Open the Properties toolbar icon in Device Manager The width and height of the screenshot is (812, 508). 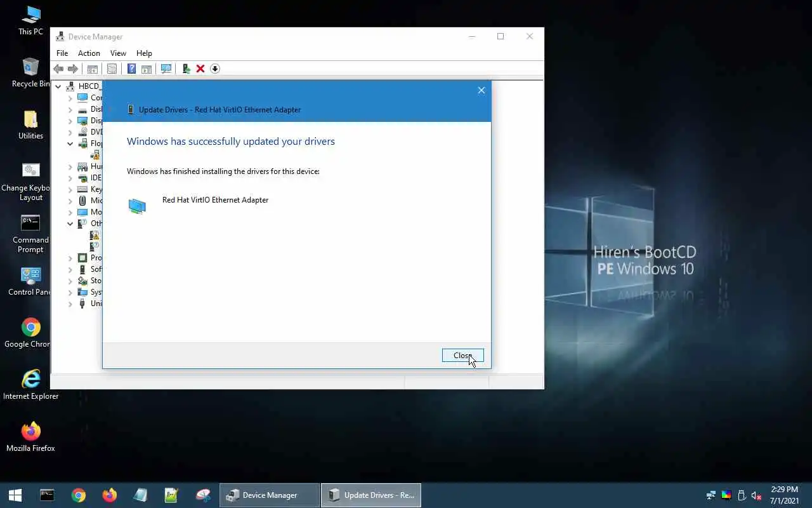point(112,69)
